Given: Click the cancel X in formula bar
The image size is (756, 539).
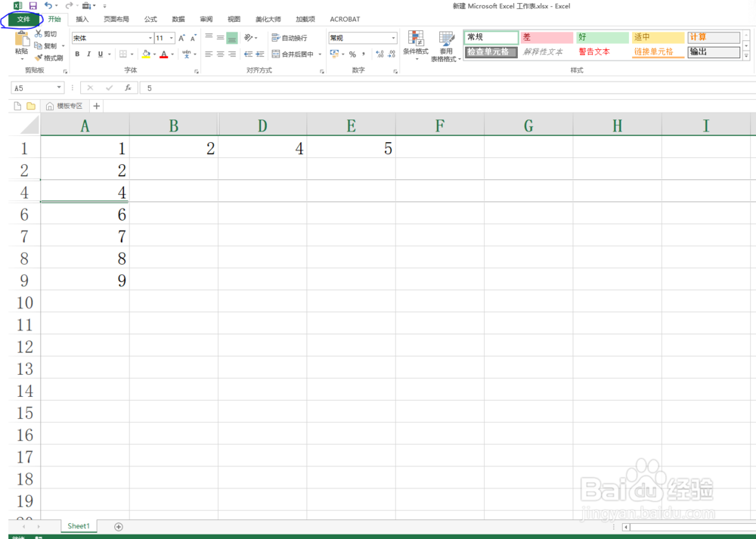Looking at the screenshot, I should (90, 88).
